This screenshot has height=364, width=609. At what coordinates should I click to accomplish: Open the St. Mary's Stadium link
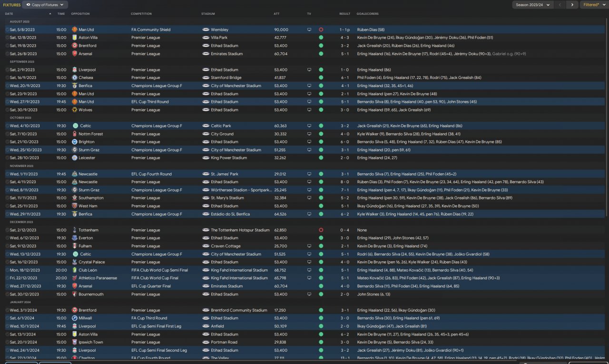point(227,198)
